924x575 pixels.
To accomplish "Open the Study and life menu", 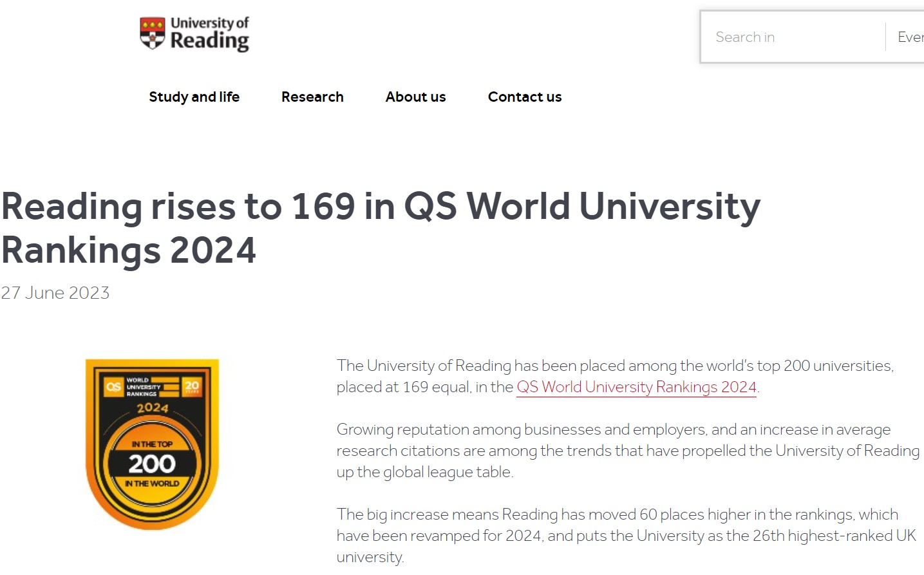I will [194, 97].
